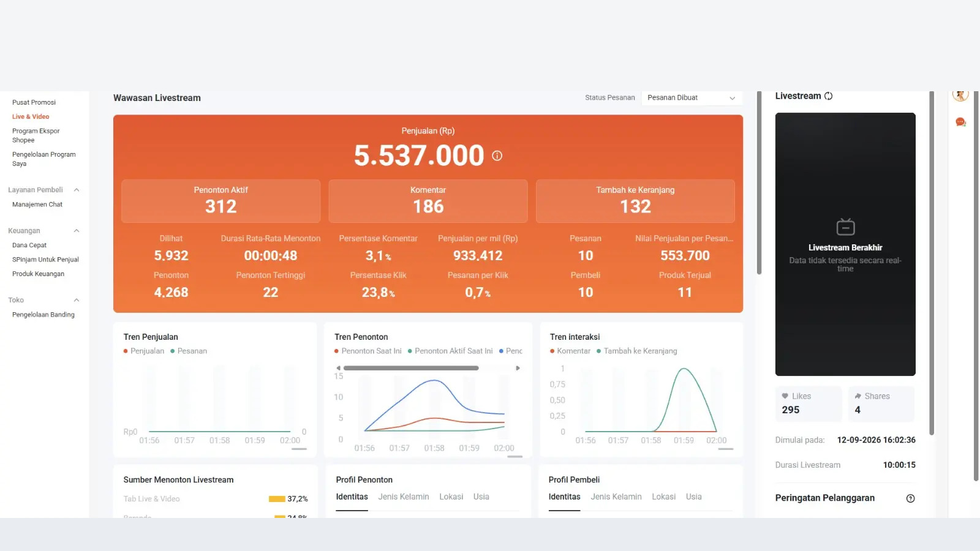The width and height of the screenshot is (980, 551).
Task: Open Pengelolaan Banding in the sidebar
Action: (43, 315)
